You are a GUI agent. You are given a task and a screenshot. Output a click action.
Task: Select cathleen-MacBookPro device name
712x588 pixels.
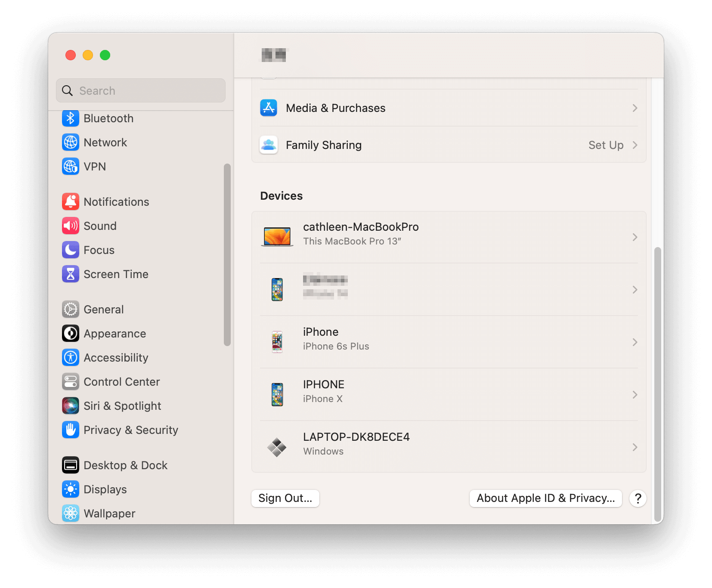click(361, 227)
